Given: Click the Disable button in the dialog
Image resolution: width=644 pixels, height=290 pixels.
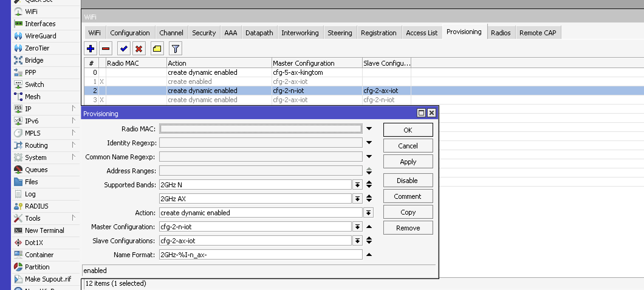Looking at the screenshot, I should pos(408,181).
